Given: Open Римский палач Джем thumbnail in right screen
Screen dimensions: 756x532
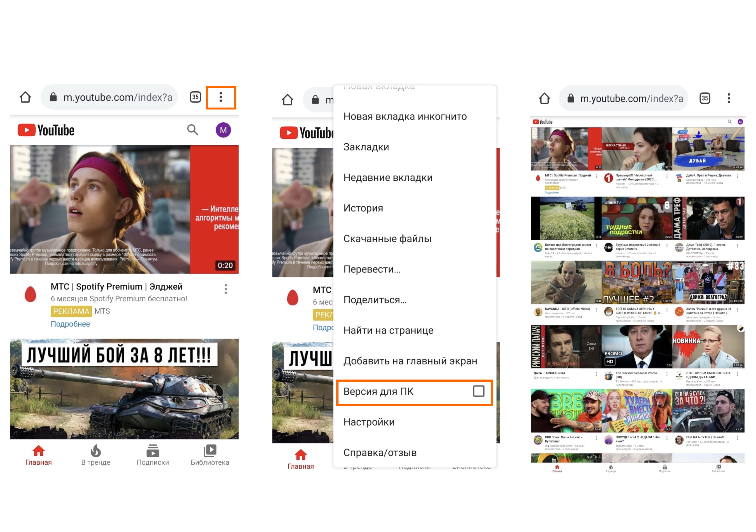Looking at the screenshot, I should click(x=566, y=346).
